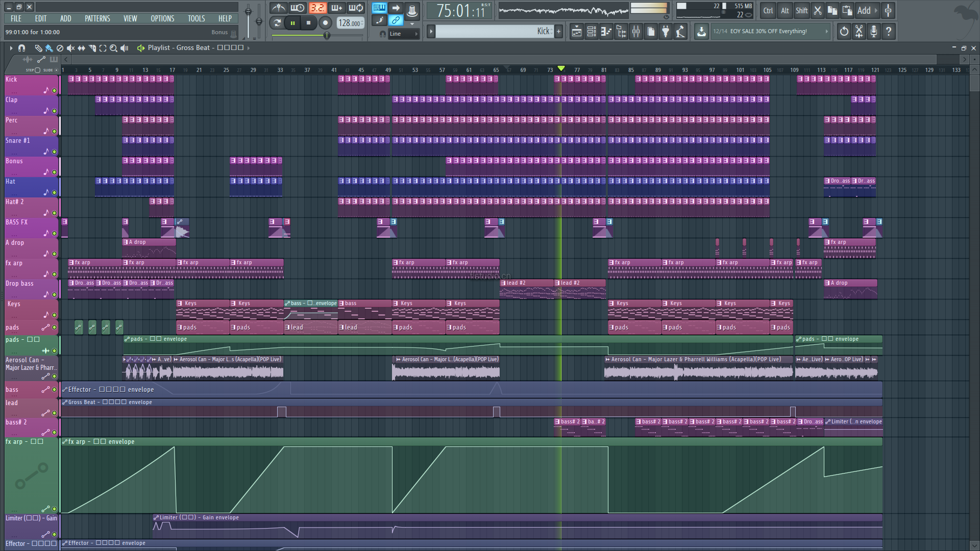
Task: Click the Ctrl shortcut button
Action: [x=768, y=10]
